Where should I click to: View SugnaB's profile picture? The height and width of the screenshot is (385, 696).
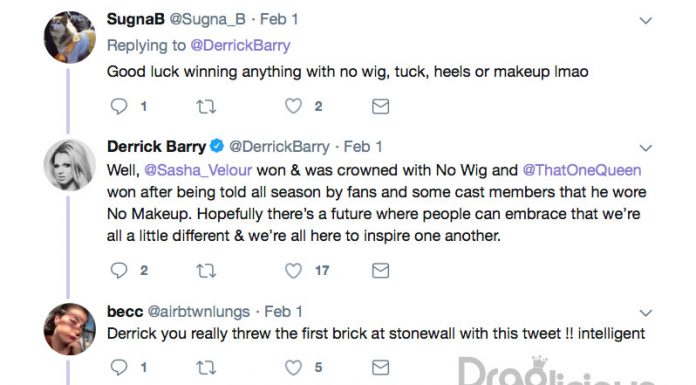point(70,37)
